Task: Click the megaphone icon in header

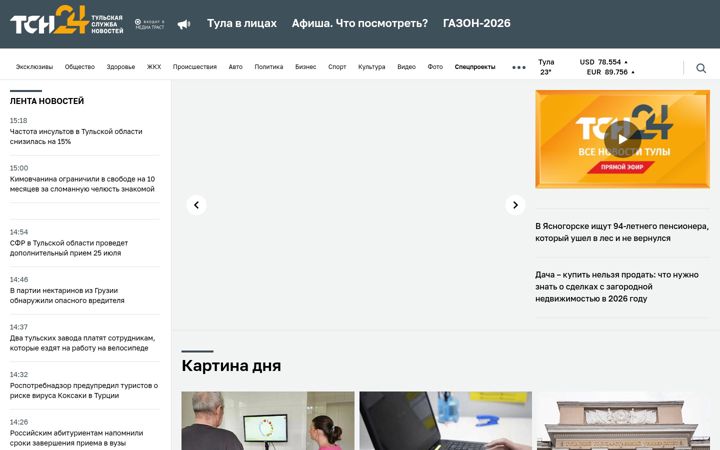Action: coord(184,24)
